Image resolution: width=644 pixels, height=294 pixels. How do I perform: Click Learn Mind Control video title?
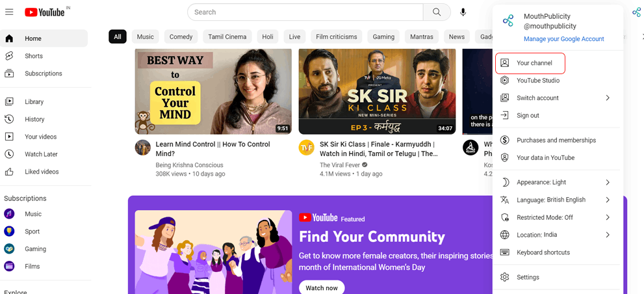pyautogui.click(x=213, y=149)
